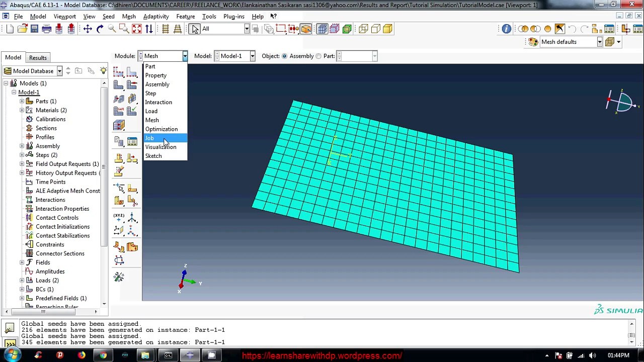644x362 pixels.
Task: Click Seed Edges tool
Action: pos(132,72)
